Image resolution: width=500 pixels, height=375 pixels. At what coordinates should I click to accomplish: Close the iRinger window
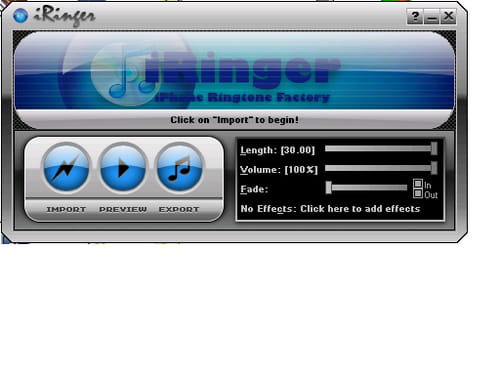[x=448, y=16]
